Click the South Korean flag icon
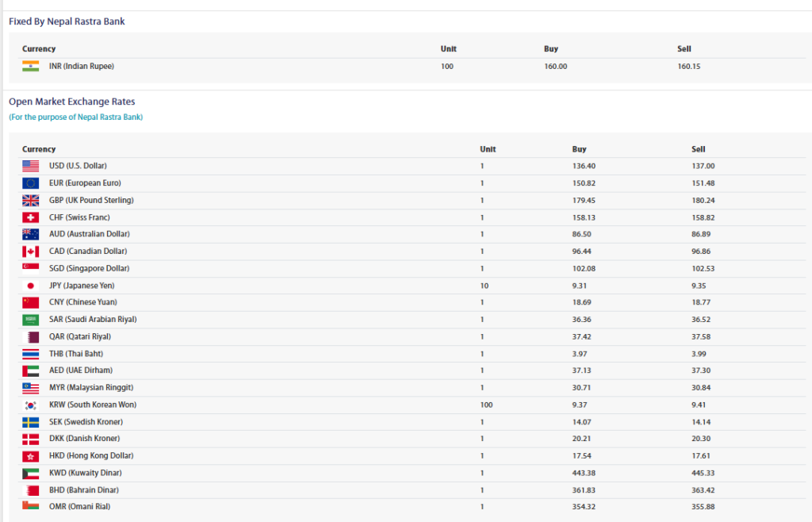This screenshot has height=522, width=812. (31, 405)
